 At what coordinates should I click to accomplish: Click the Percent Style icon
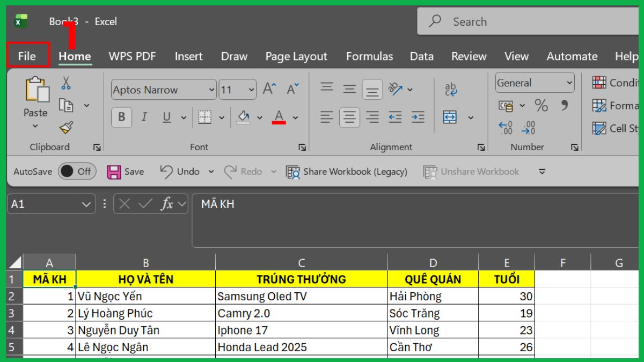(x=541, y=106)
